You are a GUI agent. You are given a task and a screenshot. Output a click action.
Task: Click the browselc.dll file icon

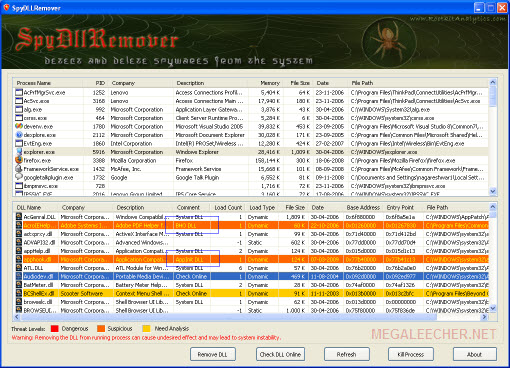click(19, 302)
